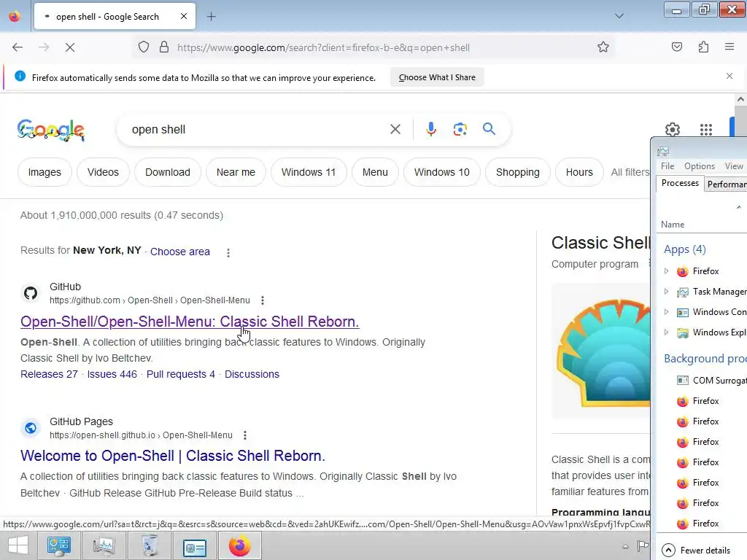Open Task Manager from the taskbar

click(x=104, y=545)
